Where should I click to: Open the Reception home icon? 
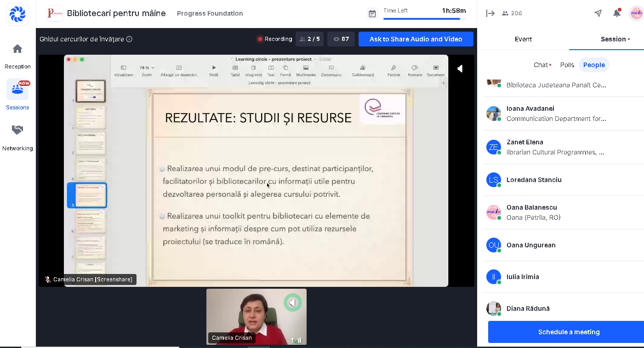[17, 49]
